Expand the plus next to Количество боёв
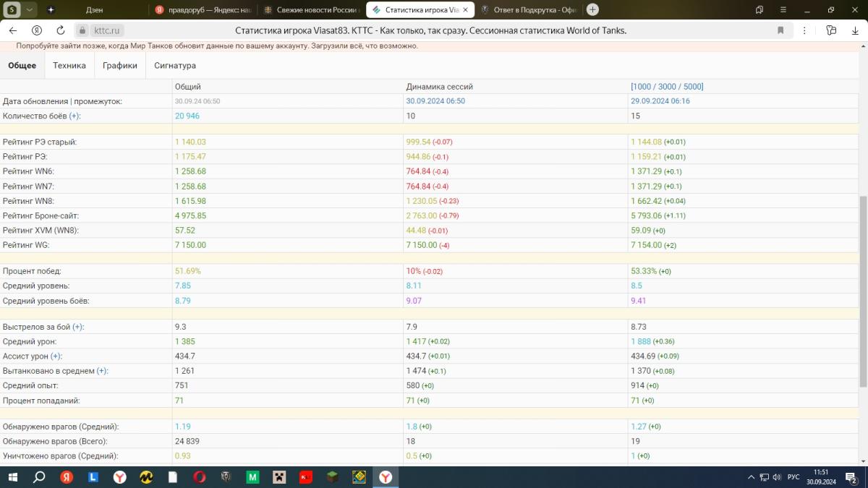Viewport: 868px width, 488px height. (75, 116)
